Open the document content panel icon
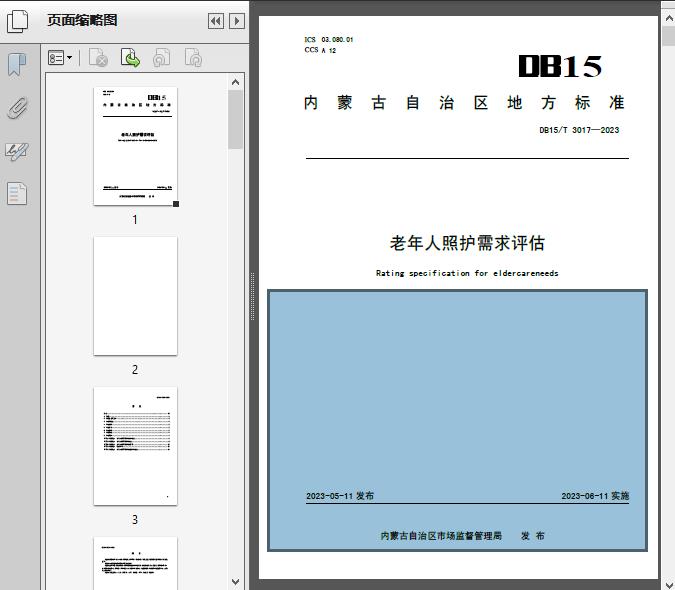 pos(17,194)
